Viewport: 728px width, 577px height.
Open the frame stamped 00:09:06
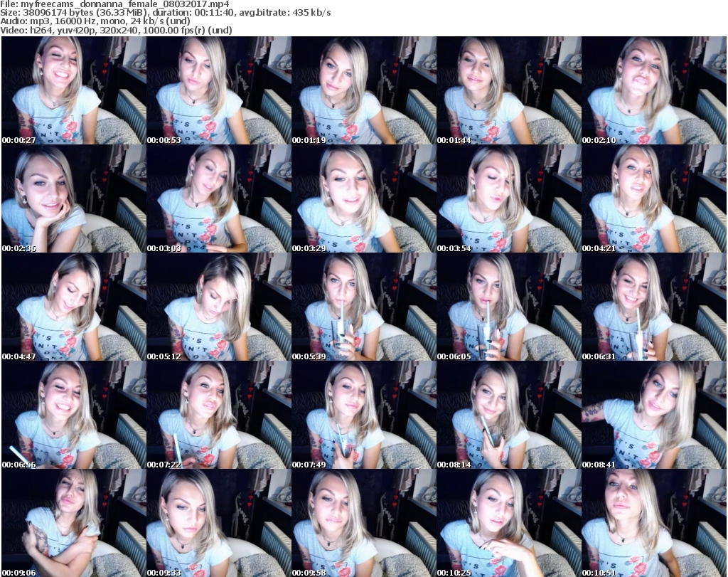[74, 523]
